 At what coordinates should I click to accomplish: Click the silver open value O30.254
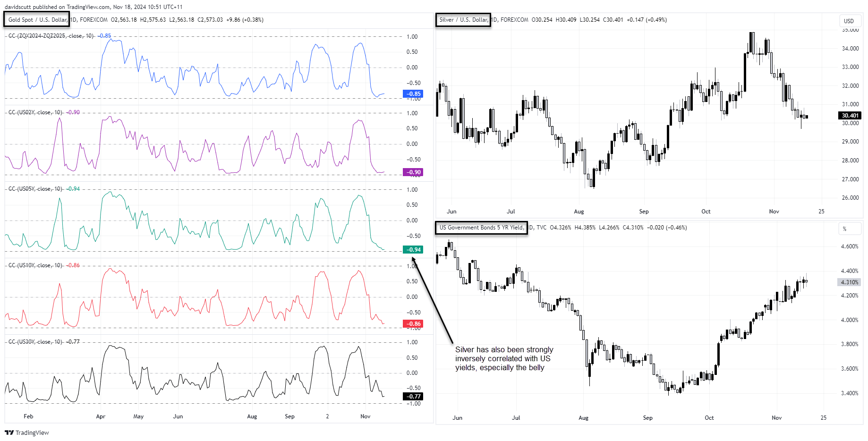[542, 20]
